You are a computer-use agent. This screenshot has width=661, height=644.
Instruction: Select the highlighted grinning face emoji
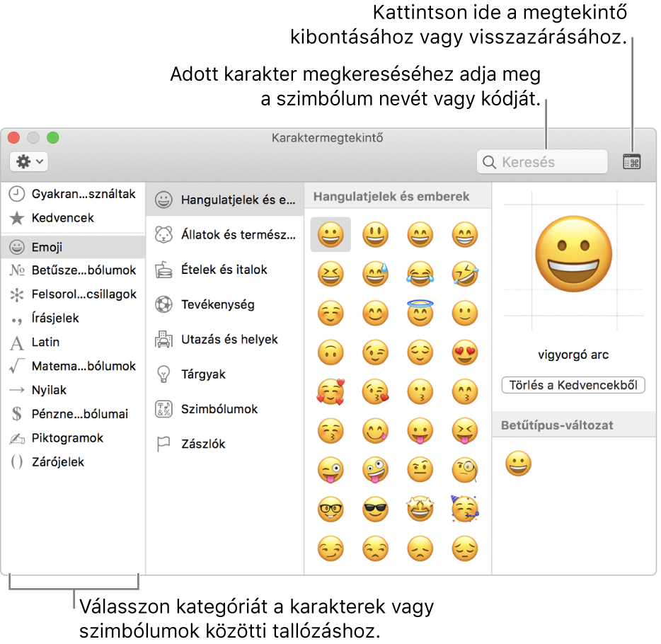pyautogui.click(x=330, y=234)
